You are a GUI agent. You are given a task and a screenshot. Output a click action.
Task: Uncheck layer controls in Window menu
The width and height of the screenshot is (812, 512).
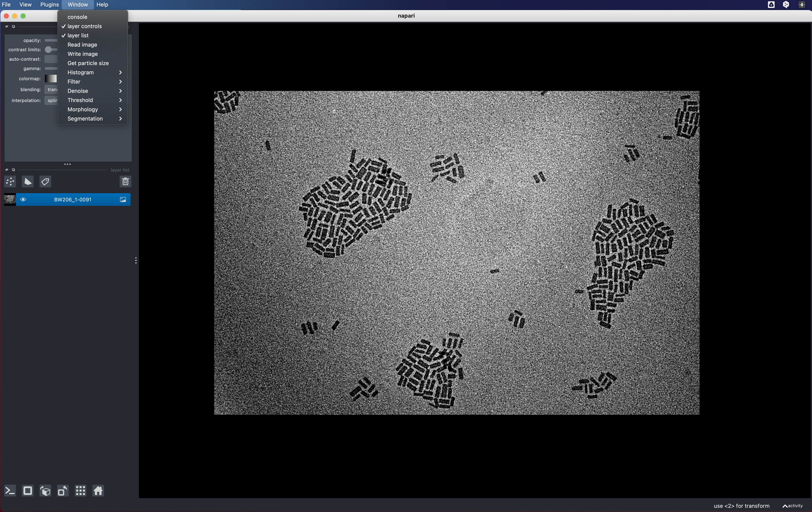pyautogui.click(x=84, y=26)
